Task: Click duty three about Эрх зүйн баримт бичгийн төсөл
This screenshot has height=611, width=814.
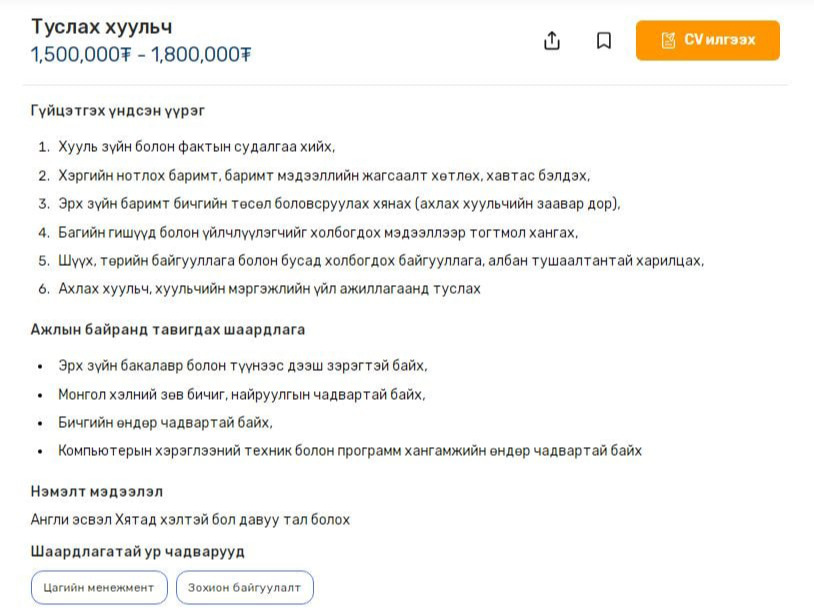Action: coord(339,203)
